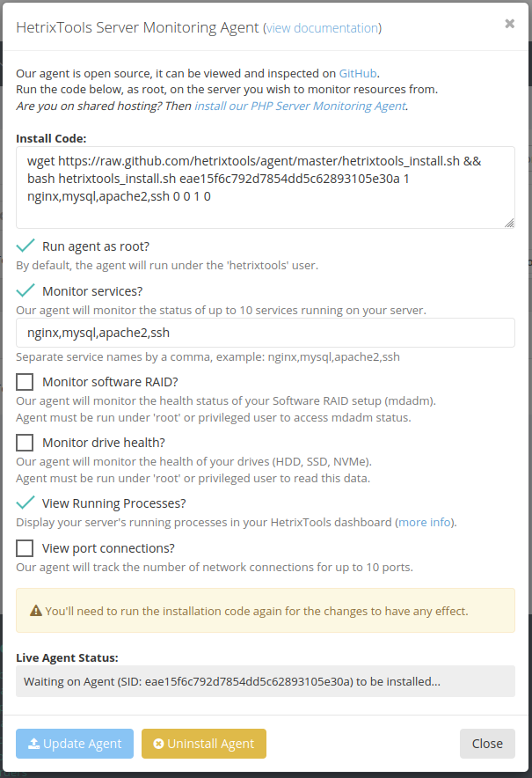Image resolution: width=532 pixels, height=778 pixels.
Task: Uncheck the Monitor services option
Action: (25, 290)
